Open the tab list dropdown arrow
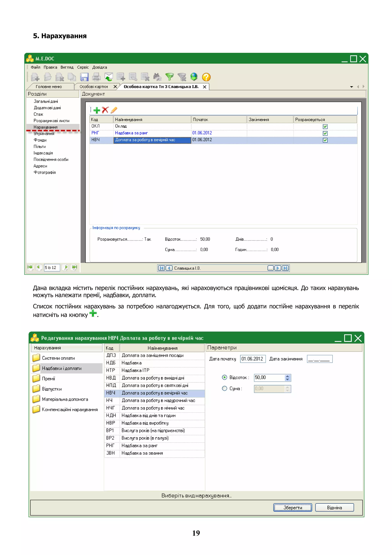 coord(351,87)
